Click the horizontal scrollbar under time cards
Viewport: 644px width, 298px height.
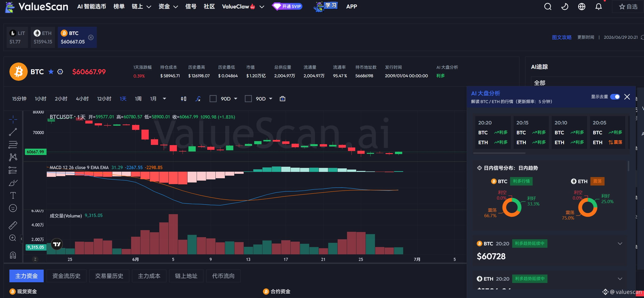pyautogui.click(x=499, y=153)
